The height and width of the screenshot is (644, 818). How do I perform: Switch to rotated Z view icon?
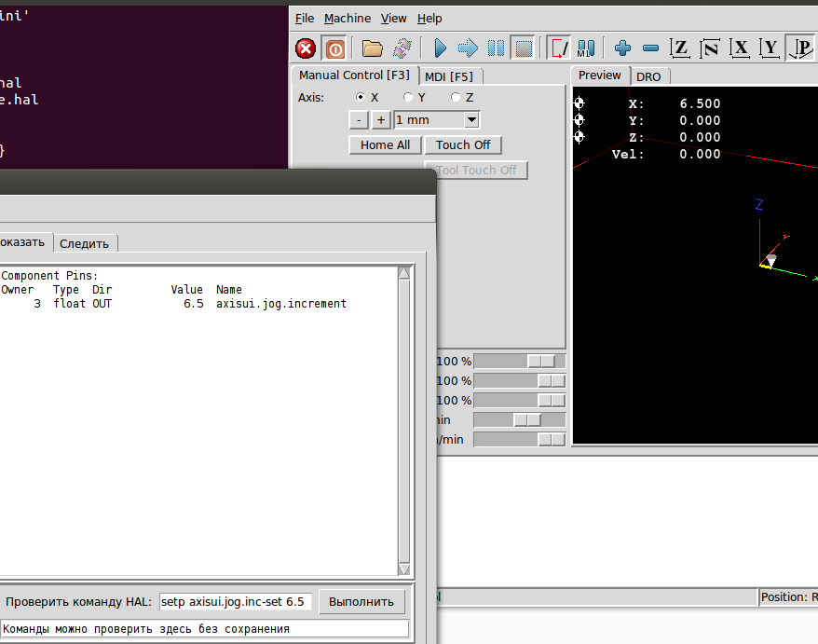click(x=710, y=48)
